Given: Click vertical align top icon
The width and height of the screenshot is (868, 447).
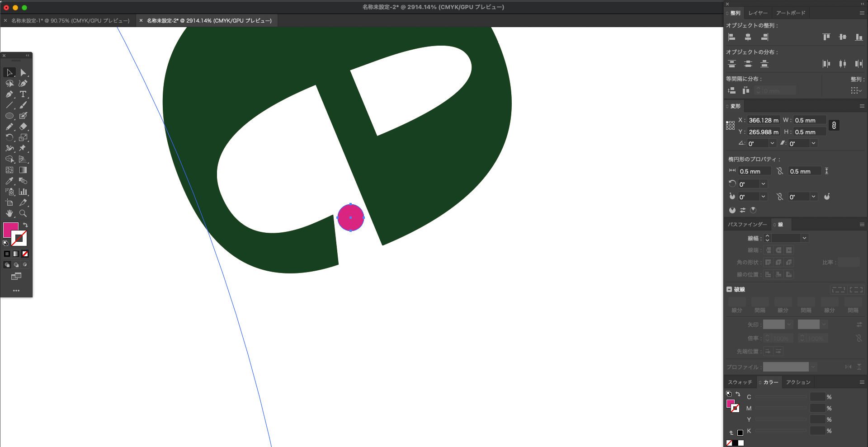Looking at the screenshot, I should pyautogui.click(x=826, y=37).
